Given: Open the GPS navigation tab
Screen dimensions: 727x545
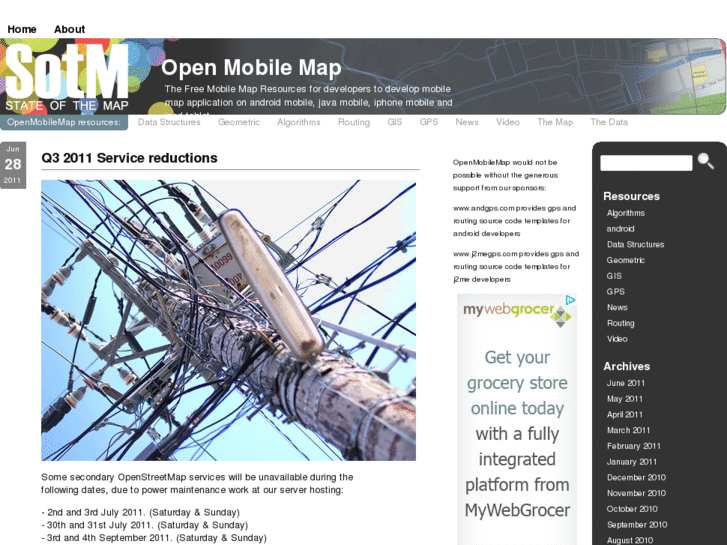Looking at the screenshot, I should (429, 122).
